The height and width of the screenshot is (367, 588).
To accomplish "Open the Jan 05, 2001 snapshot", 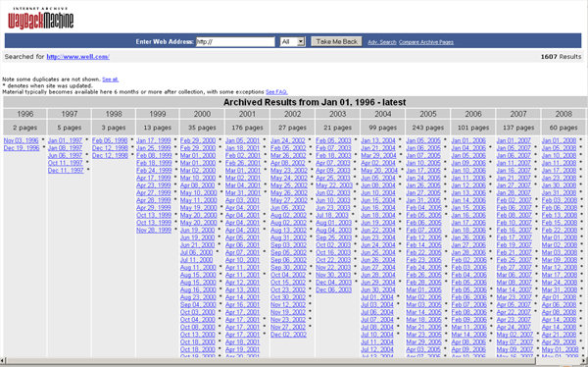I will pos(243,140).
